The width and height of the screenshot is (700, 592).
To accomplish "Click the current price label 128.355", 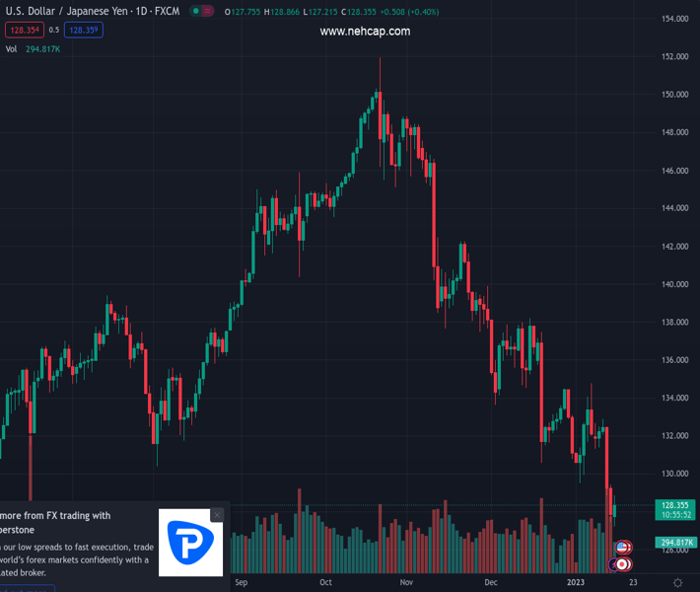I will pyautogui.click(x=674, y=505).
